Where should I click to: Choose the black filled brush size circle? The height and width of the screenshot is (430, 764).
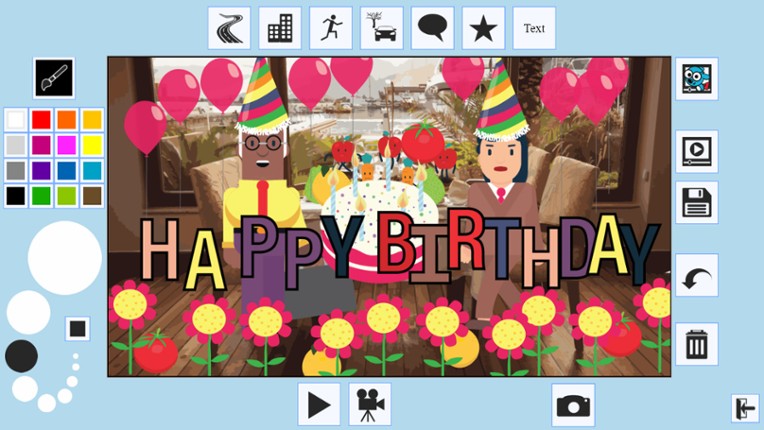pos(21,356)
